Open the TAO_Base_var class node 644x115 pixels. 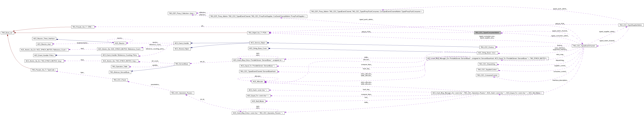click(7, 33)
